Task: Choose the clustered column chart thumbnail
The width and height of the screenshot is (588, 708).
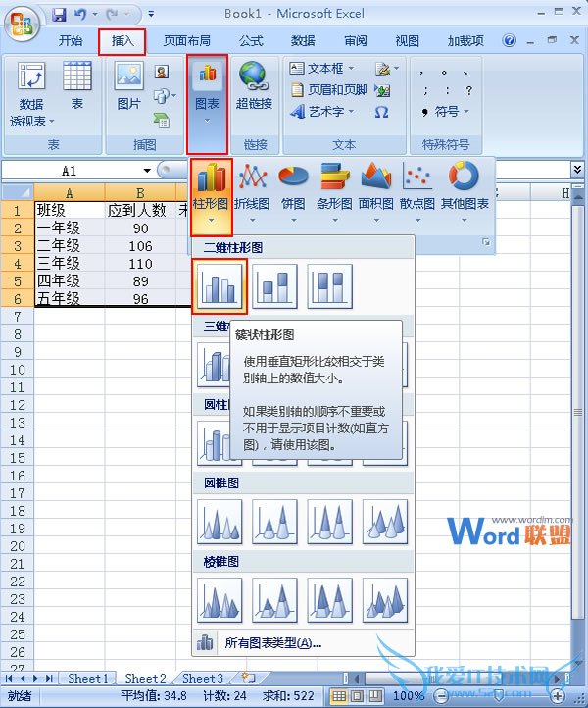Action: point(220,286)
